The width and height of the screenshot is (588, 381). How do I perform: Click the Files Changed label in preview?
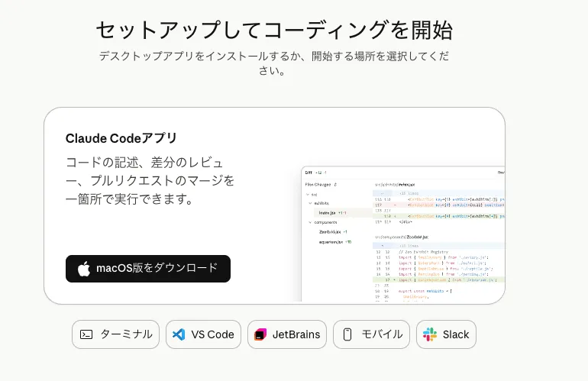pyautogui.click(x=318, y=185)
